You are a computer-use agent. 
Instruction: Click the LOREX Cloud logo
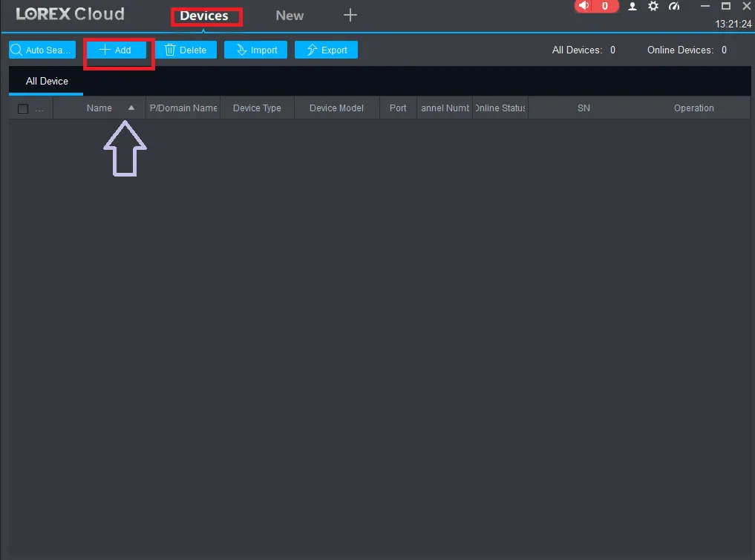click(x=70, y=13)
